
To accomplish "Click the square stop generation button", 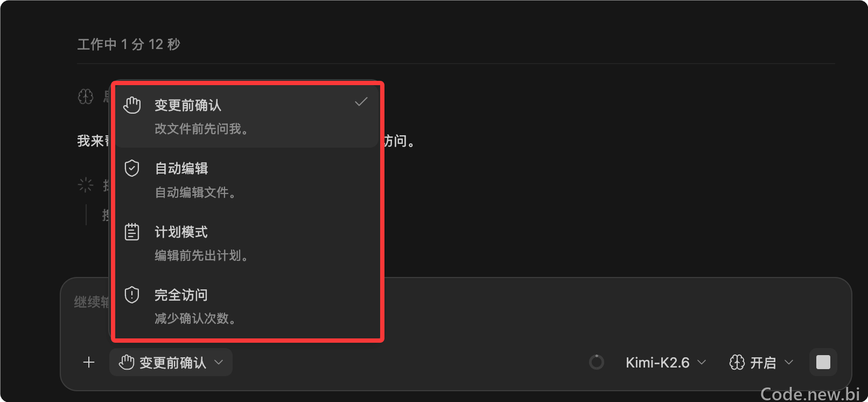I will [x=823, y=362].
